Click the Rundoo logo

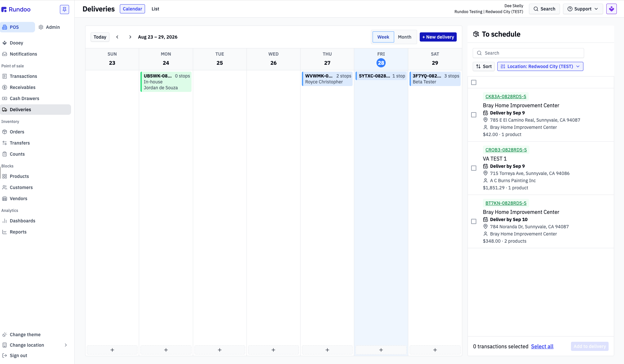[16, 9]
